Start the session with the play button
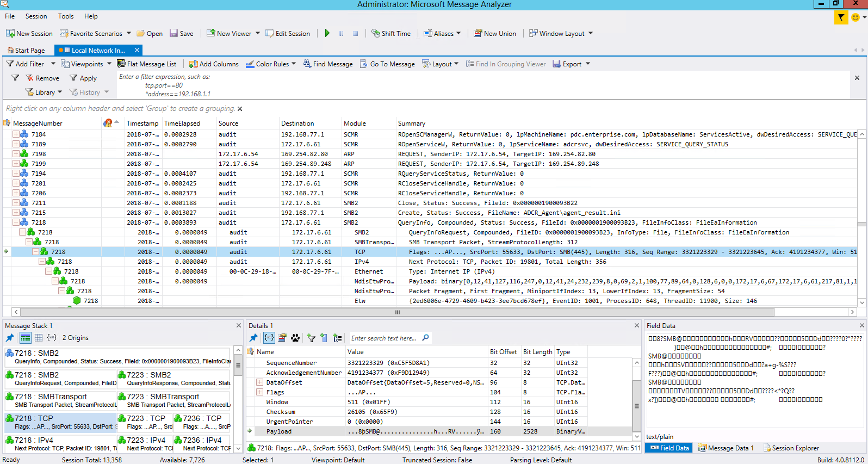This screenshot has width=868, height=464. coord(327,33)
